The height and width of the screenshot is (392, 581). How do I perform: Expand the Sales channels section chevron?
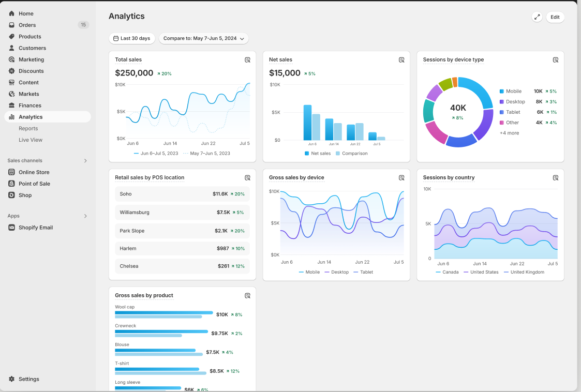(85, 161)
